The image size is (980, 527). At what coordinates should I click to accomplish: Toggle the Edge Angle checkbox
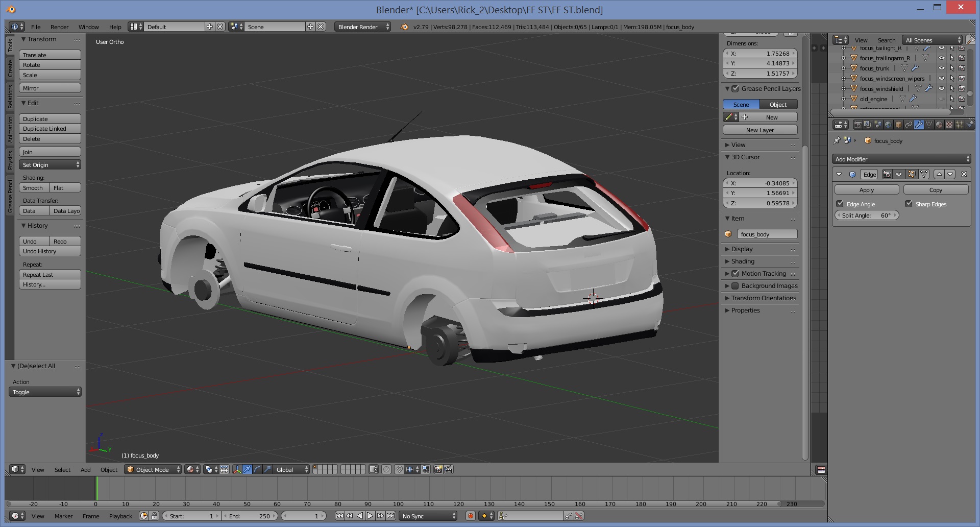click(x=840, y=204)
